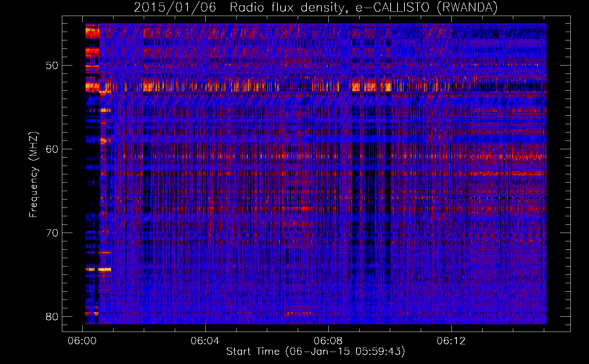
Task: Click the 50 frequency tick label
Action: 52,66
